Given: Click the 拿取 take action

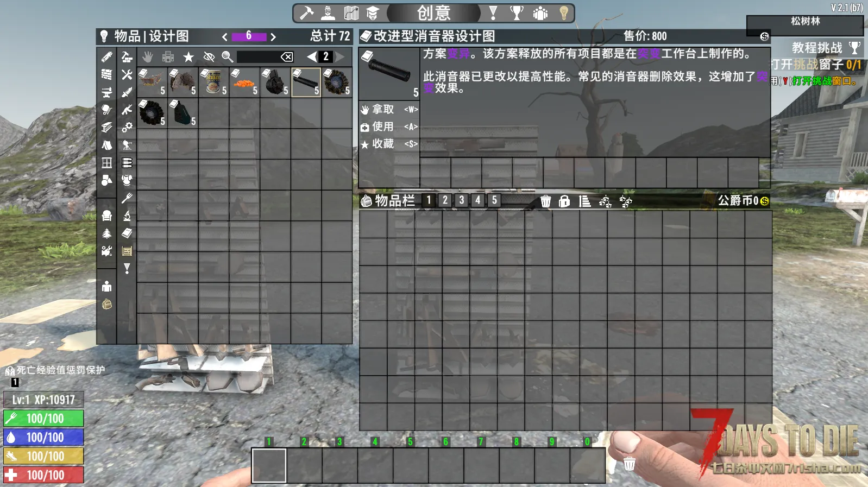Looking at the screenshot, I should pos(389,110).
